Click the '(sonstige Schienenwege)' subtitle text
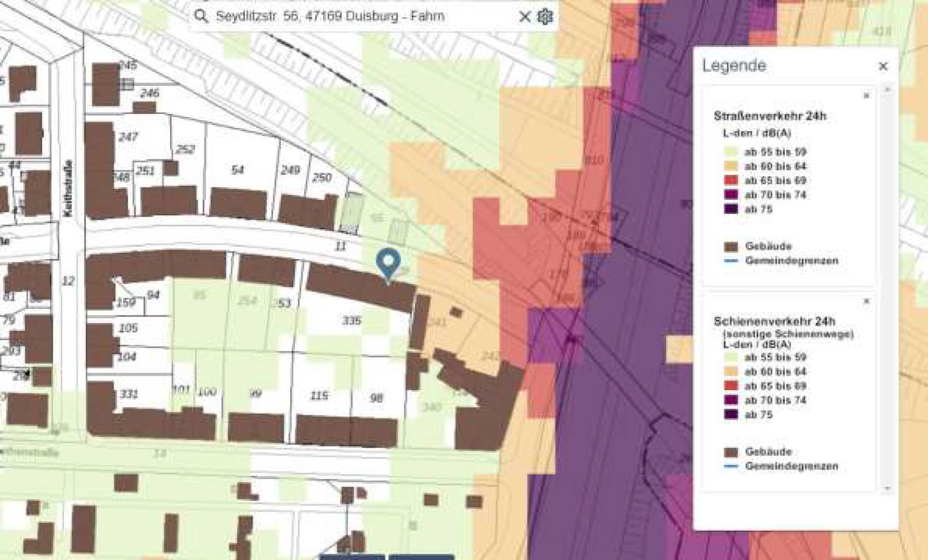 point(788,333)
